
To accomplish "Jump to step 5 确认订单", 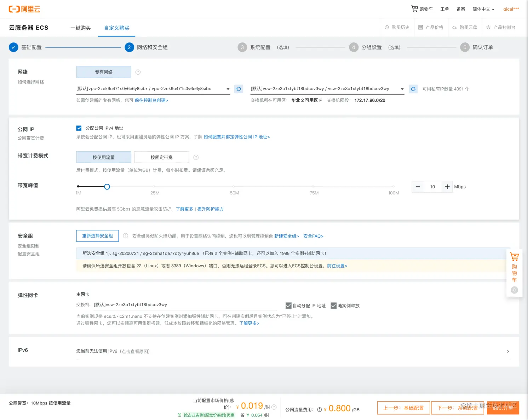I will tap(476, 47).
